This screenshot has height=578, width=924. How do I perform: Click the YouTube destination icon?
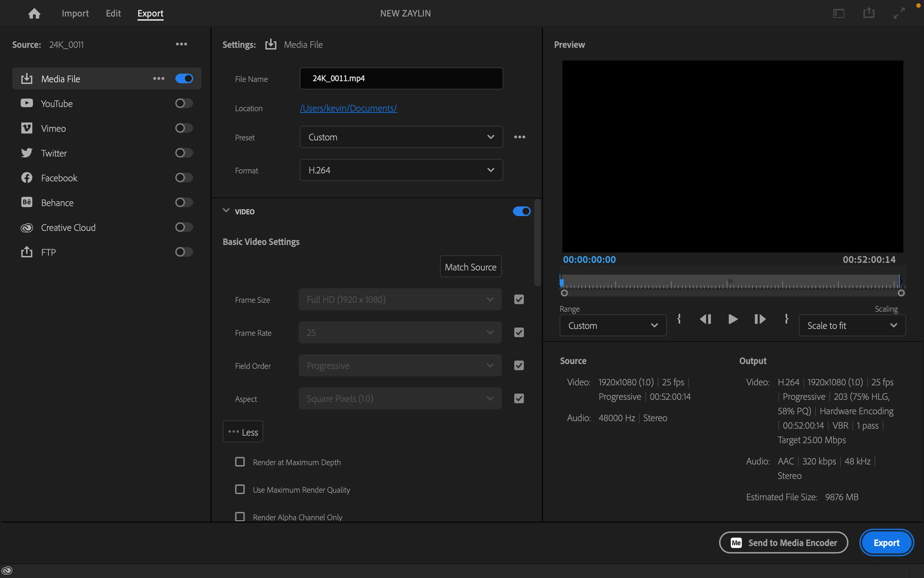click(x=27, y=103)
